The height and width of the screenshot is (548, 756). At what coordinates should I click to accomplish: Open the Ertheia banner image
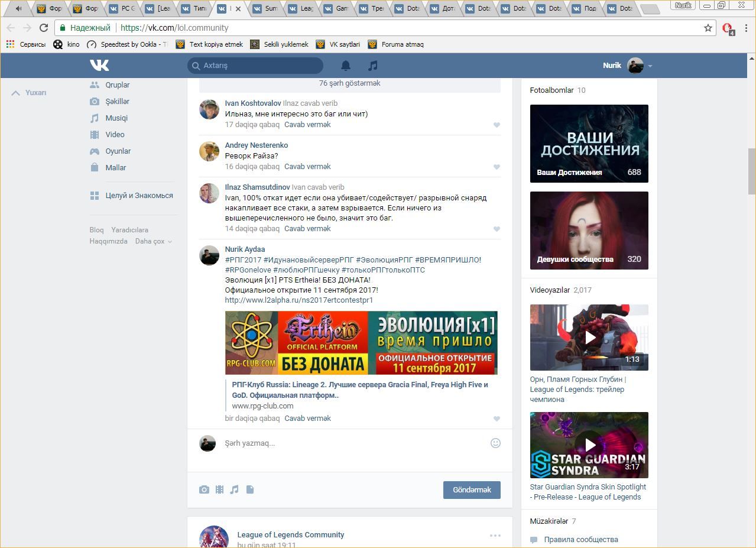tap(361, 343)
